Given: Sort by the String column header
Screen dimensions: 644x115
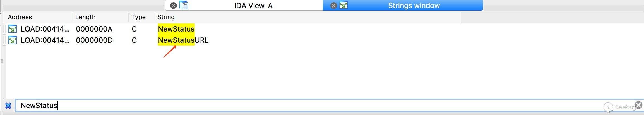Looking at the screenshot, I should tap(166, 17).
